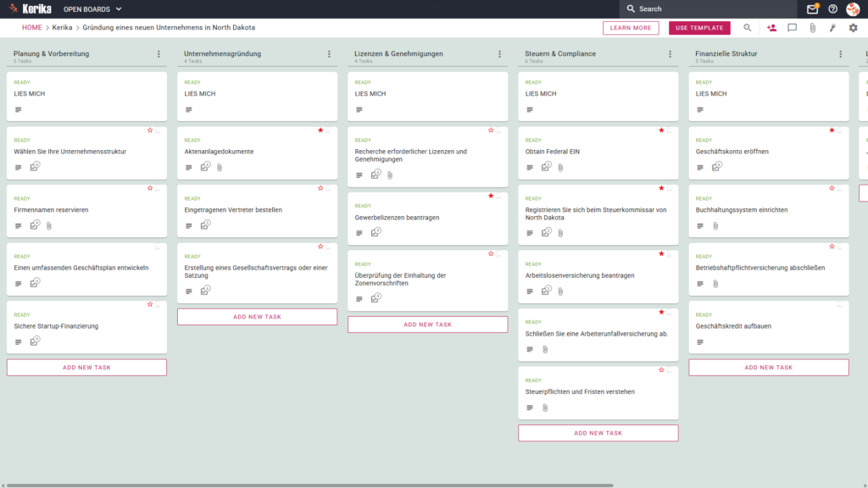Open the board chat icon
This screenshot has height=488, width=868.
pyautogui.click(x=793, y=28)
